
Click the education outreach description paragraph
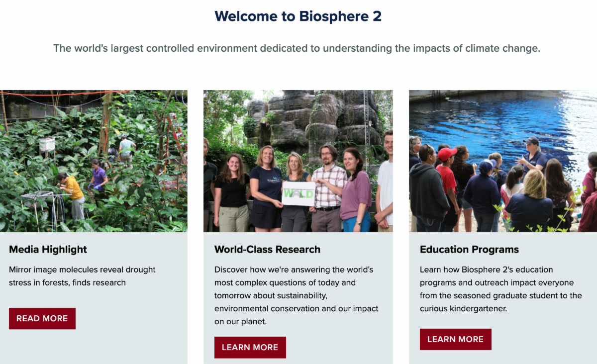click(x=500, y=289)
